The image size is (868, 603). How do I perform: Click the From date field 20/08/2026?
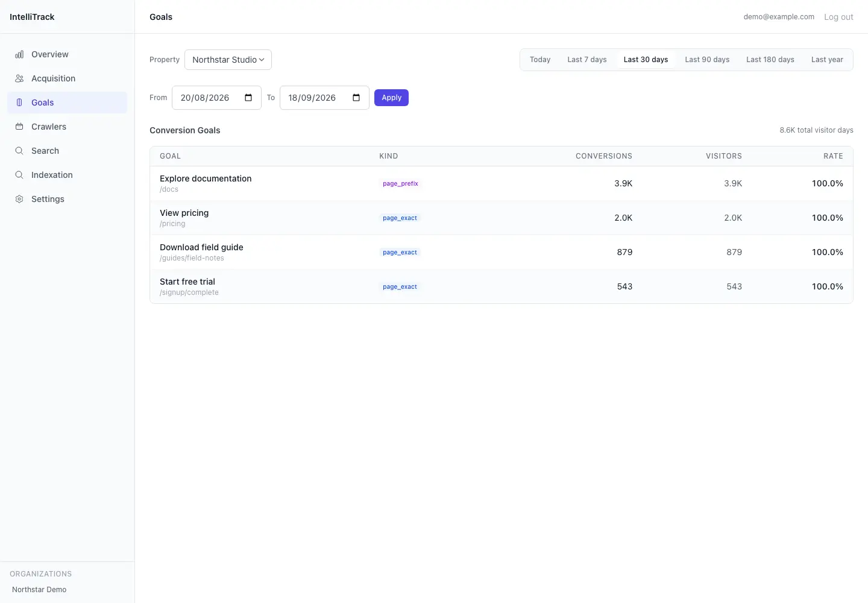[216, 98]
